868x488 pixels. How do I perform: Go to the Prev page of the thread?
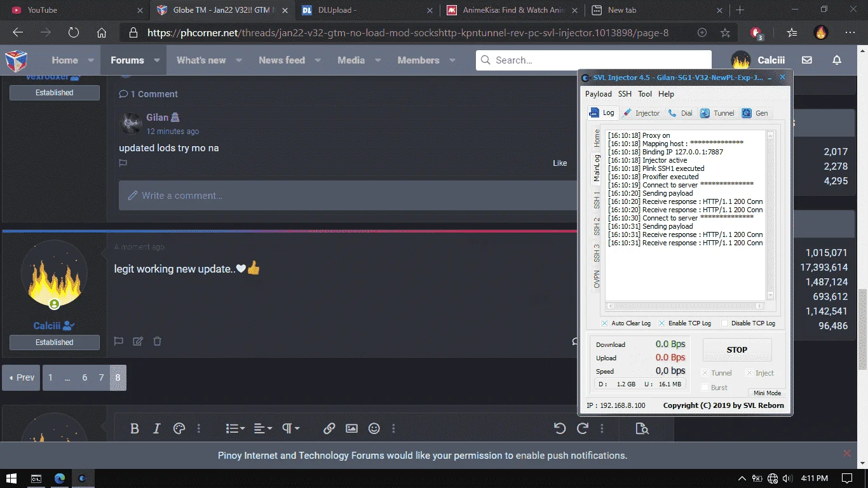[22, 377]
